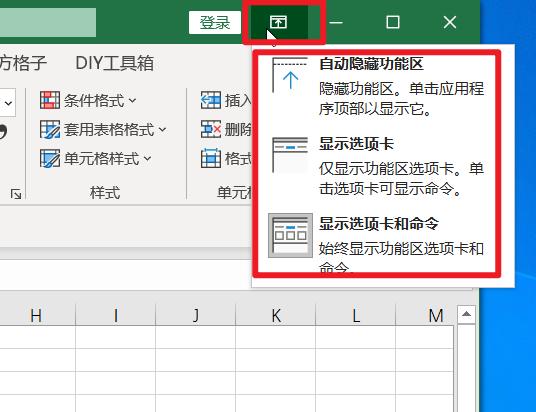Click the show tabs and commands icon

click(290, 235)
